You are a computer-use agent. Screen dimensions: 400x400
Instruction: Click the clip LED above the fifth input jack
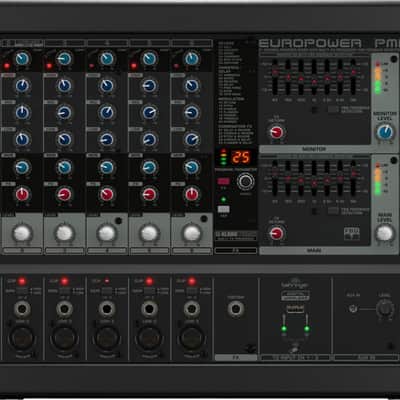click(192, 281)
